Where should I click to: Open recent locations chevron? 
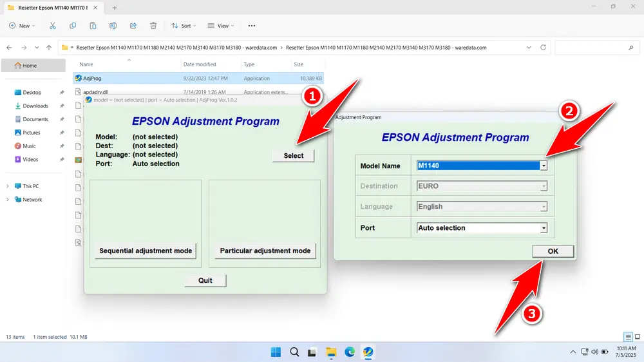37,48
